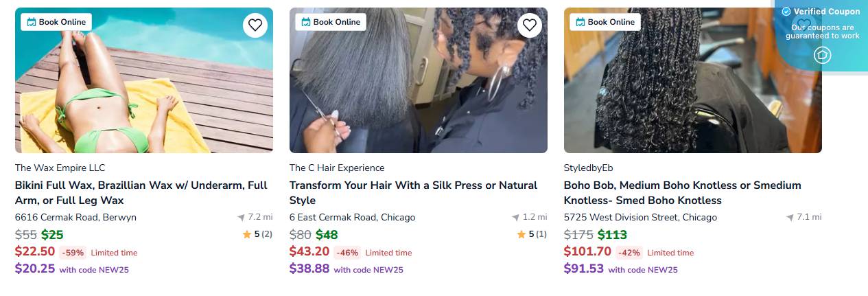Open the silk press hair photo
868x296 pixels.
pyautogui.click(x=419, y=80)
